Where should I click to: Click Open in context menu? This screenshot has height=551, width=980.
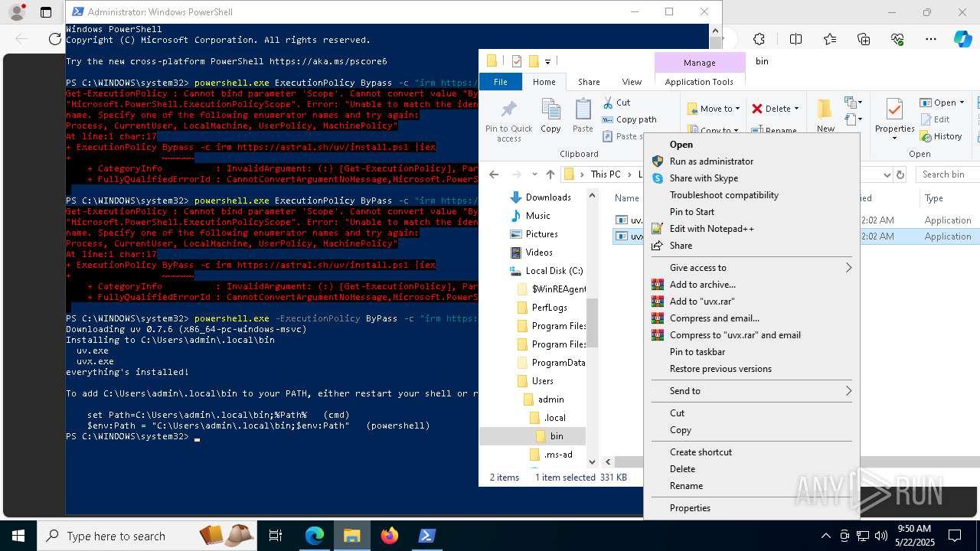point(681,145)
